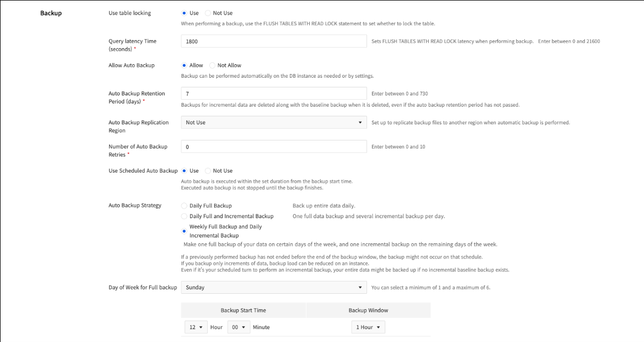Select Not Allow for Auto Backup

[213, 65]
